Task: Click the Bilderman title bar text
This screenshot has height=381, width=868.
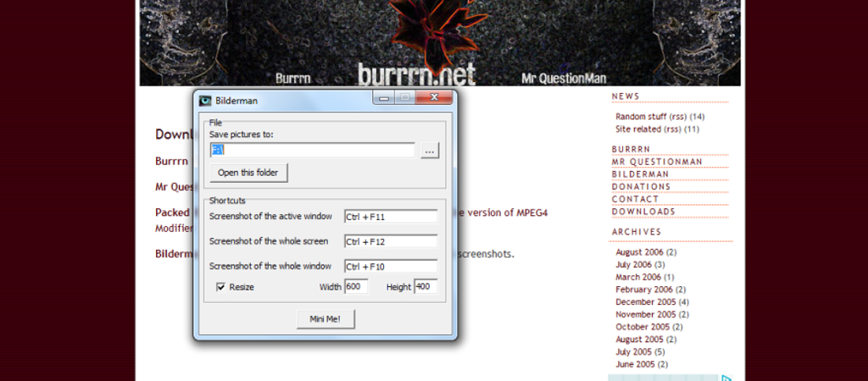Action: 236,102
